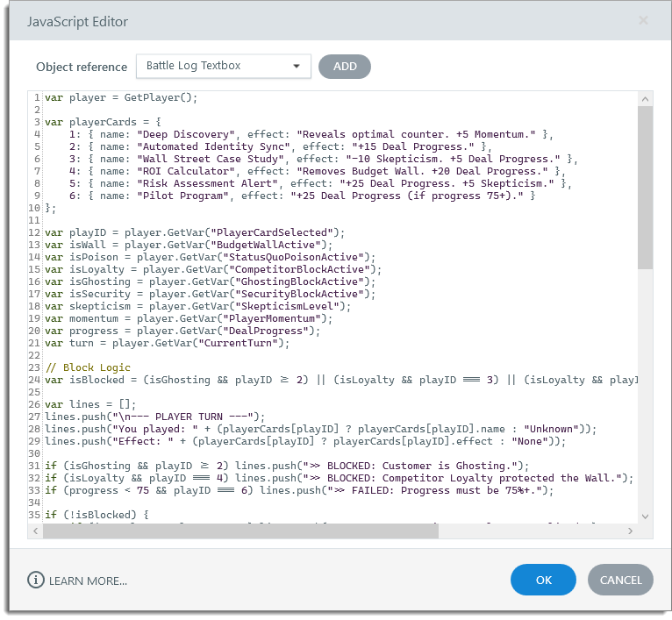Click the CANCEL button
The width and height of the screenshot is (672, 620).
click(x=620, y=580)
